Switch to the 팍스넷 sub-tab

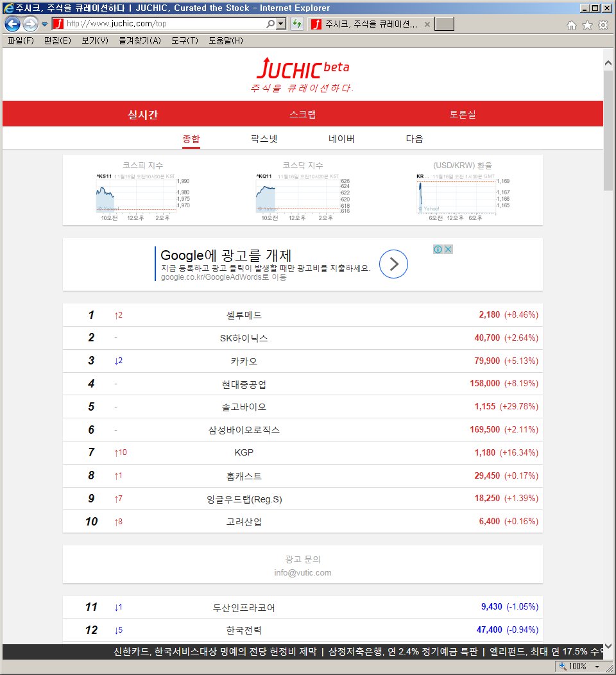264,139
